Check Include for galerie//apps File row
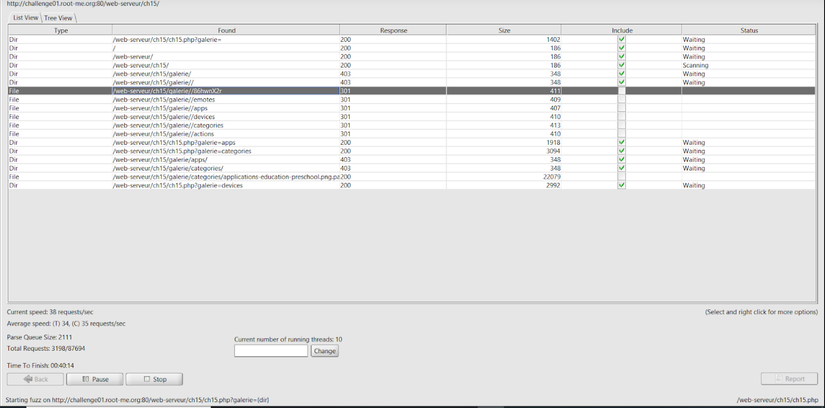825x408 pixels. pyautogui.click(x=621, y=108)
